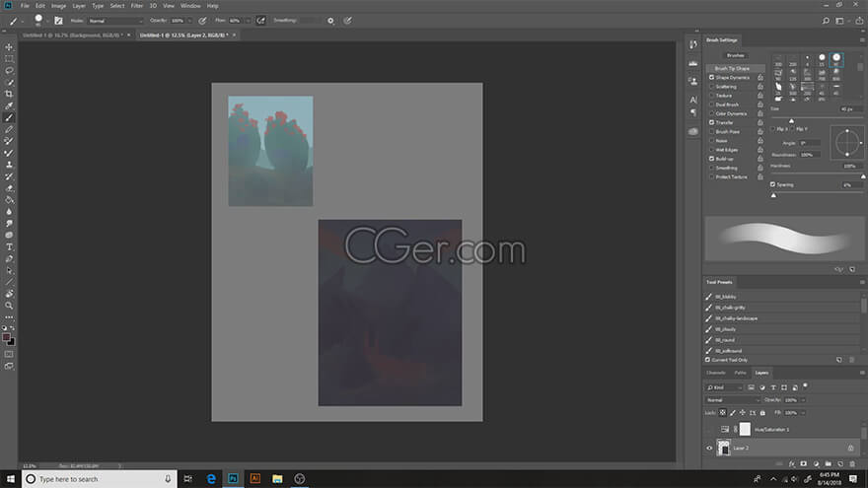
Task: Add a layer style with fx button
Action: [792, 463]
